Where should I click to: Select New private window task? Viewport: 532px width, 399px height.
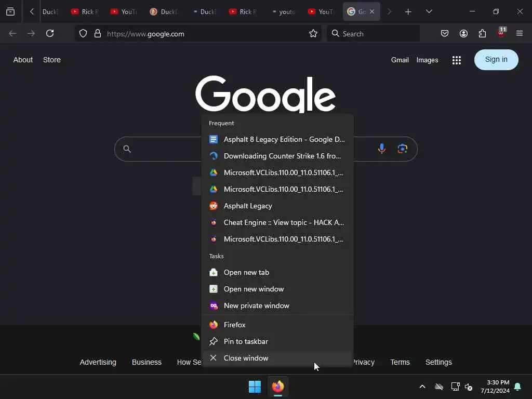(x=277, y=305)
